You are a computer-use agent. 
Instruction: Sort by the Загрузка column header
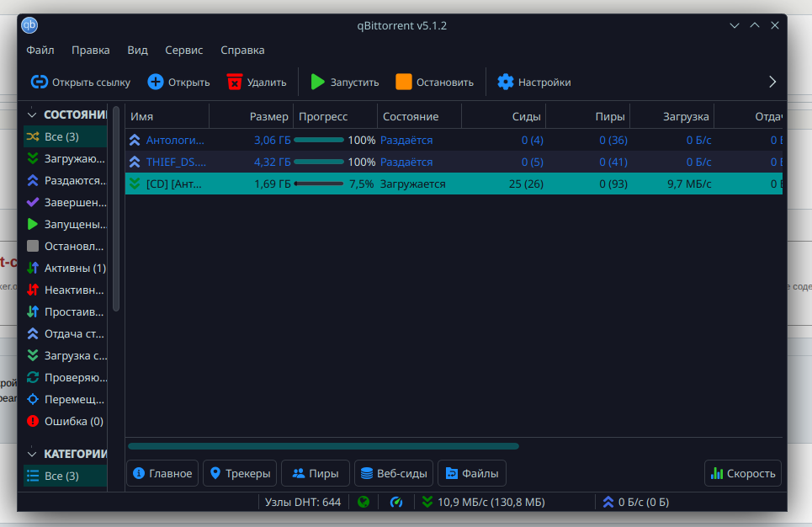(672, 116)
